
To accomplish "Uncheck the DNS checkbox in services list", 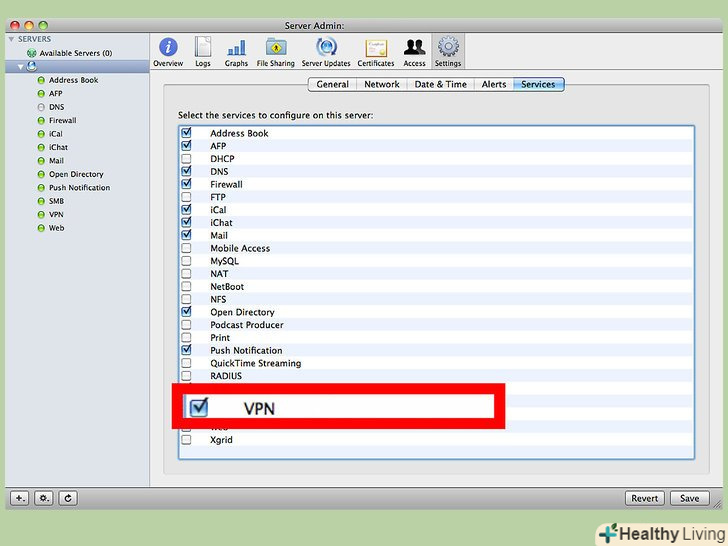I will click(186, 171).
